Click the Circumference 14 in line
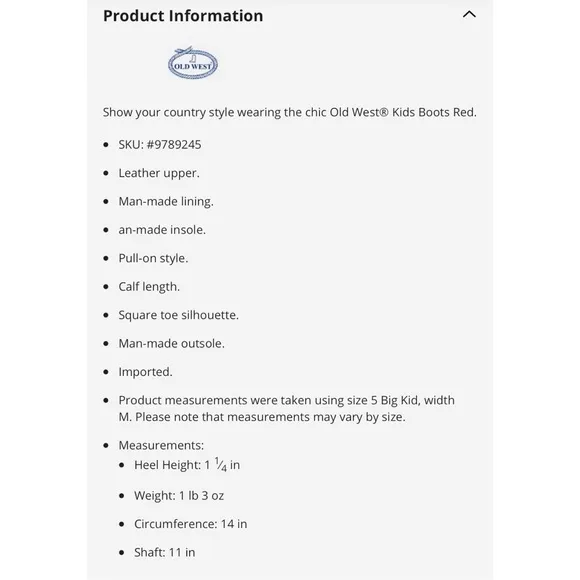Screen dimensions: 580x580 tap(190, 524)
